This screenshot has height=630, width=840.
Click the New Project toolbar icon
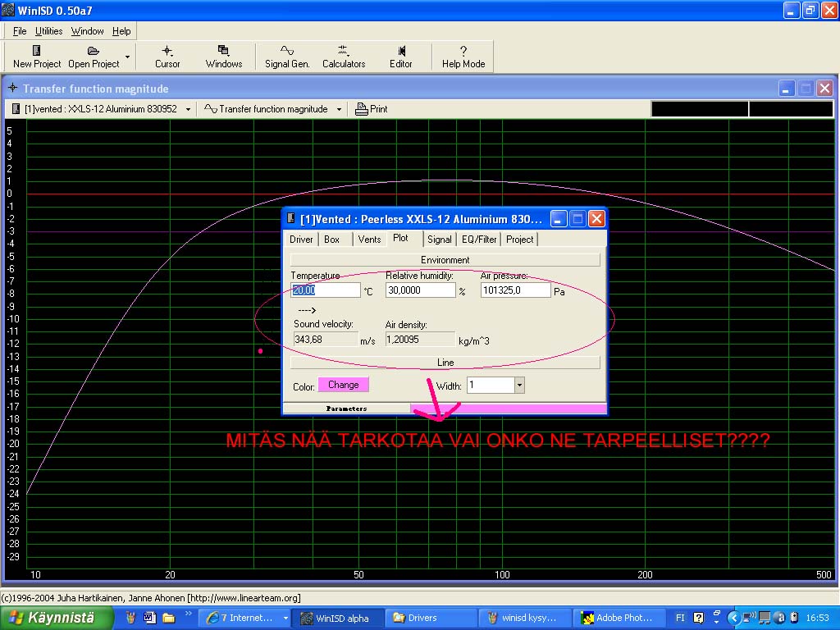tap(37, 51)
